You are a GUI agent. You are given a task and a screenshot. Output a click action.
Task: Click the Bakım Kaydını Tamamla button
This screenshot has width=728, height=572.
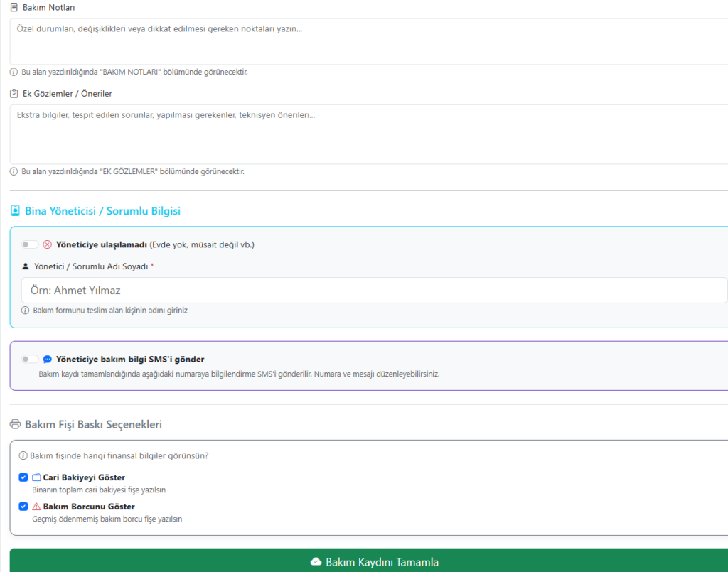pos(369,561)
